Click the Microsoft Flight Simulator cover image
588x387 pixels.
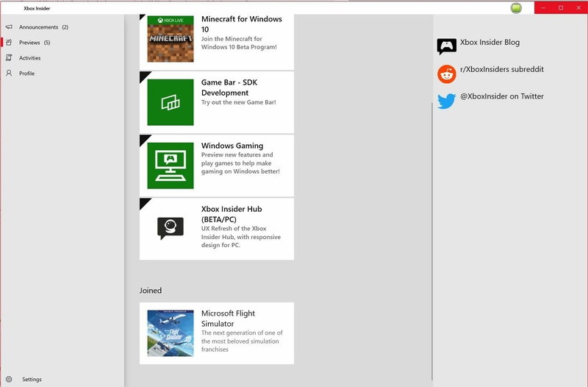pos(171,333)
